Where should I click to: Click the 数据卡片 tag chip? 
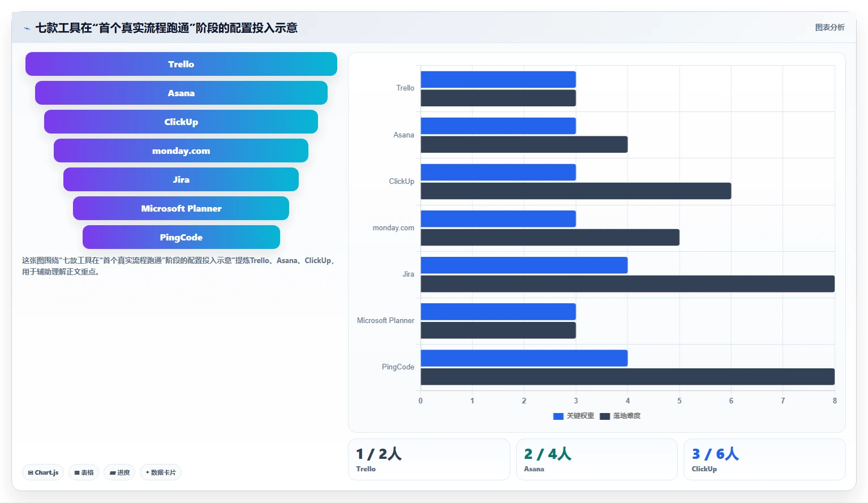161,472
